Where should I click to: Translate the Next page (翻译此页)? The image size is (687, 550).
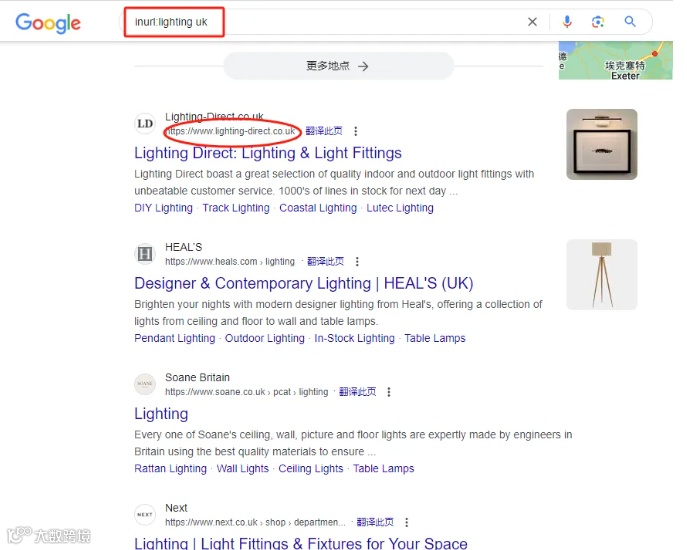tap(375, 522)
